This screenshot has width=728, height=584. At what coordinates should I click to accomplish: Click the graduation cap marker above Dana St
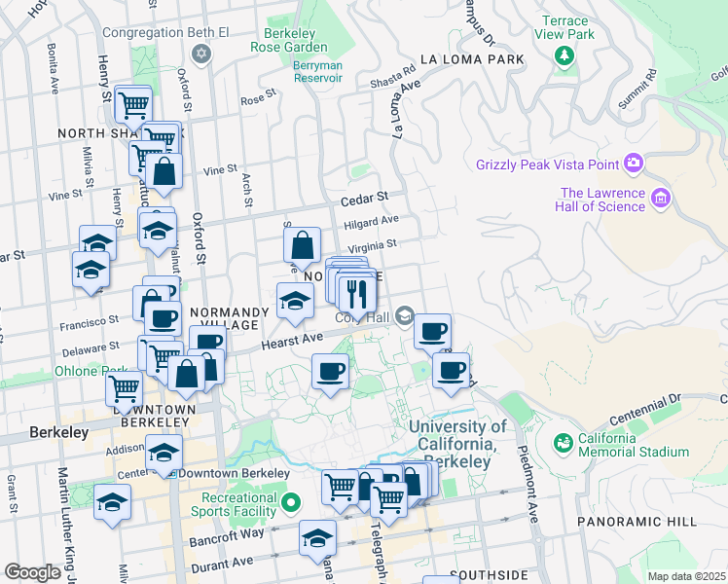pos(317,538)
